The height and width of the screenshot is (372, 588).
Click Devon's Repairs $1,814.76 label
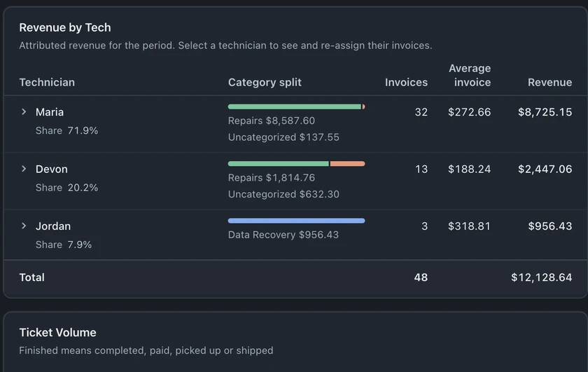pyautogui.click(x=272, y=178)
